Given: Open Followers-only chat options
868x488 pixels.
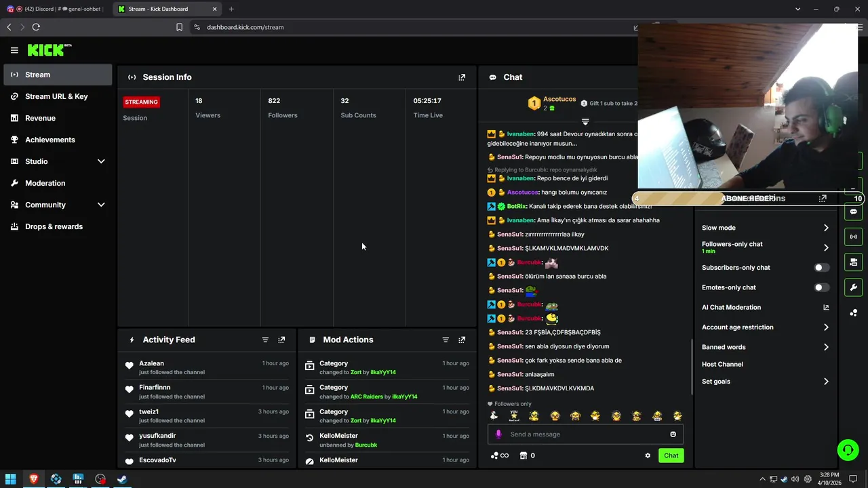Looking at the screenshot, I should click(765, 247).
